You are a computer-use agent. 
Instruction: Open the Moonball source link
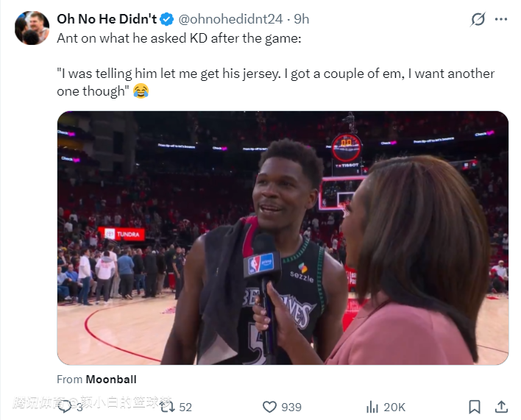point(110,380)
